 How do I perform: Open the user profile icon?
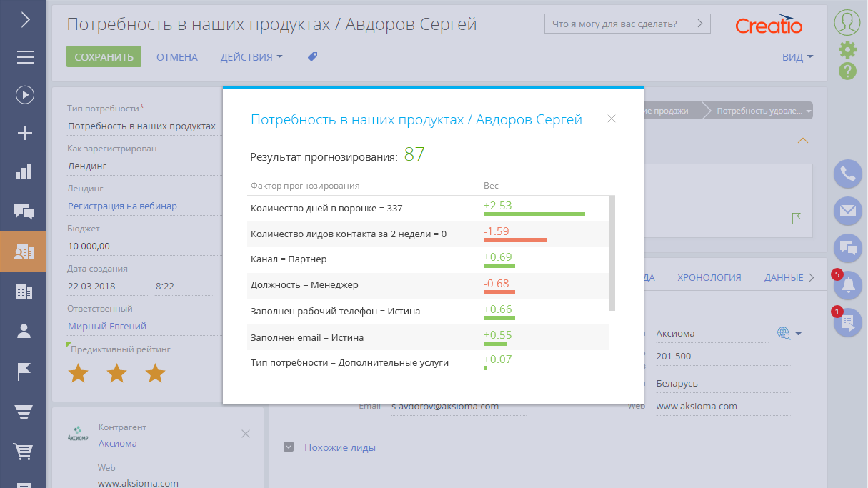(847, 21)
